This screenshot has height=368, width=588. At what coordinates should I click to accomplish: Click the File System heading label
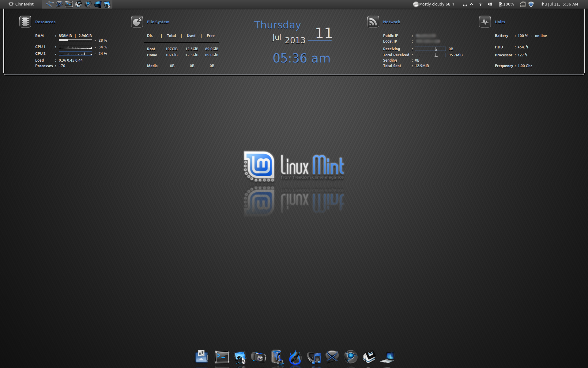coord(158,22)
